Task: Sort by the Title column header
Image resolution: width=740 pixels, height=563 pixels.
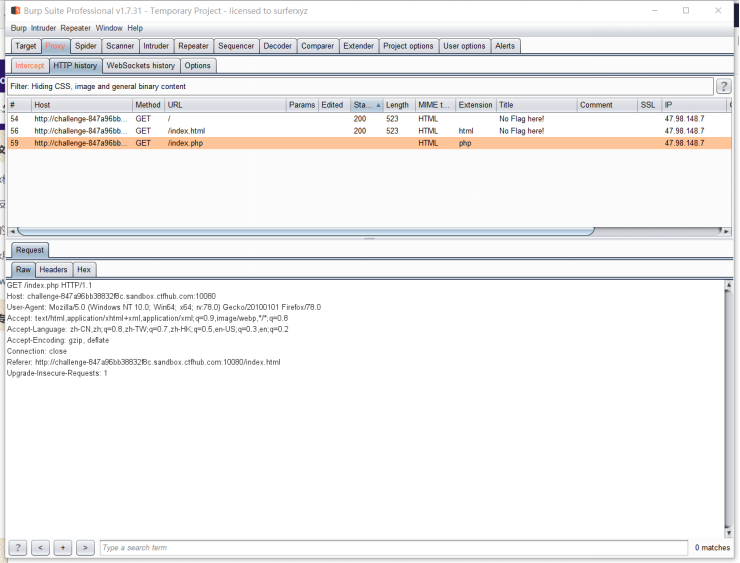Action: point(537,105)
